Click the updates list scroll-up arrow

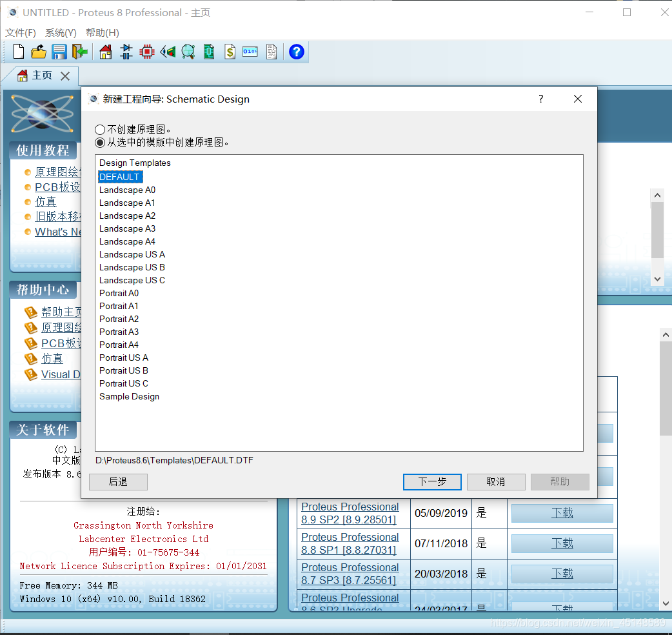point(666,335)
